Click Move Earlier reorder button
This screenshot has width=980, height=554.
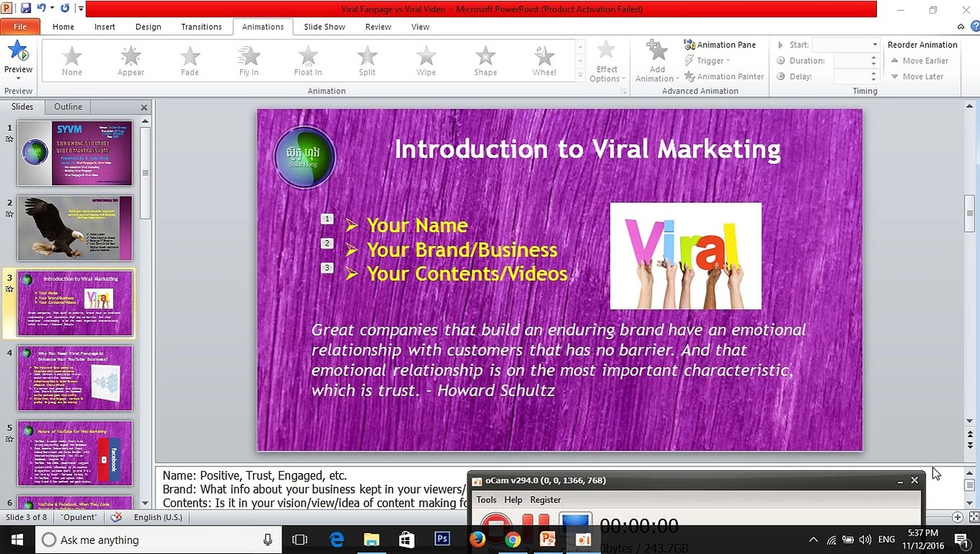tap(919, 61)
